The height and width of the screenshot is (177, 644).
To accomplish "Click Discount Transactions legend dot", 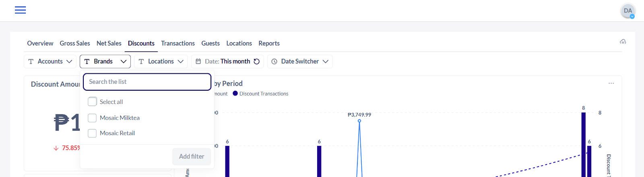I will pos(235,94).
